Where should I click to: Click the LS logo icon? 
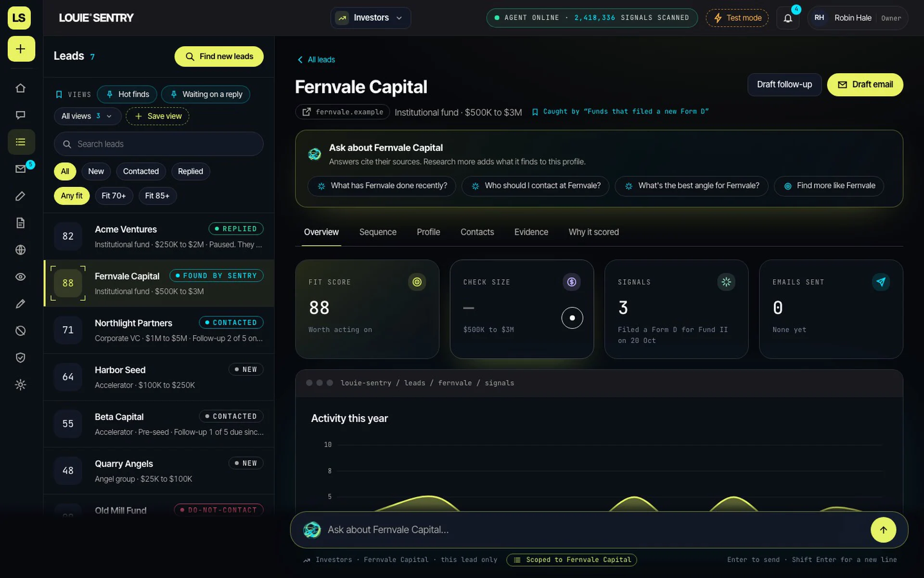coord(19,18)
